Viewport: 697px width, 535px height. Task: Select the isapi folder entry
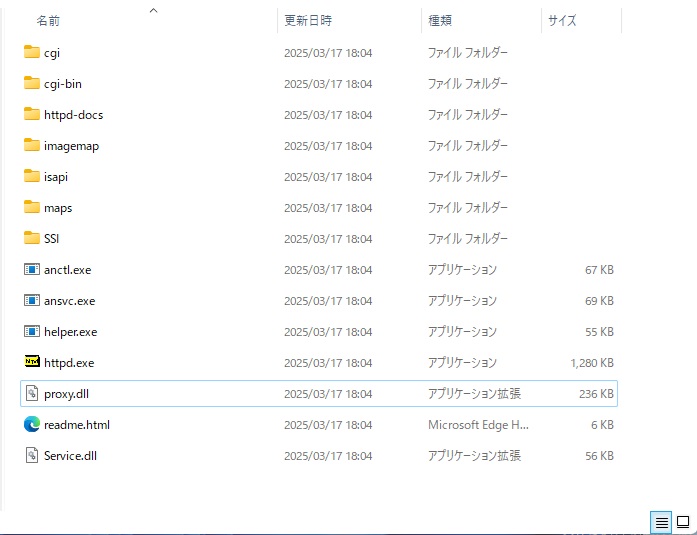(x=319, y=176)
